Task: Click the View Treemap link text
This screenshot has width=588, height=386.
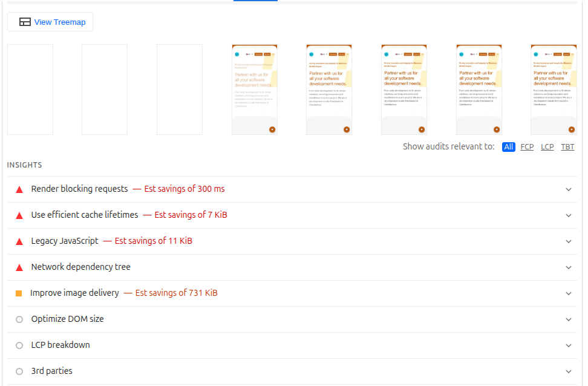Action: click(x=60, y=22)
